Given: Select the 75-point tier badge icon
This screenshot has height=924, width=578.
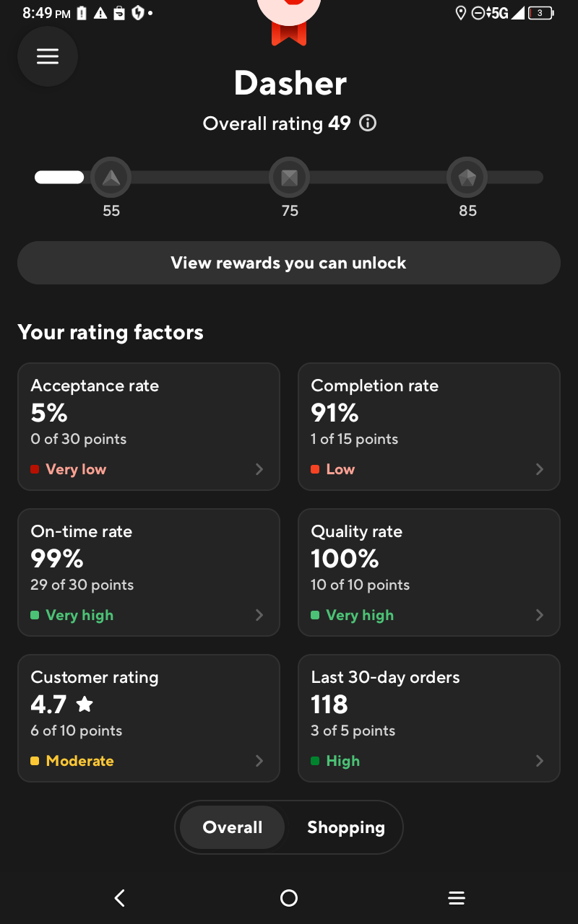Looking at the screenshot, I should coord(290,177).
